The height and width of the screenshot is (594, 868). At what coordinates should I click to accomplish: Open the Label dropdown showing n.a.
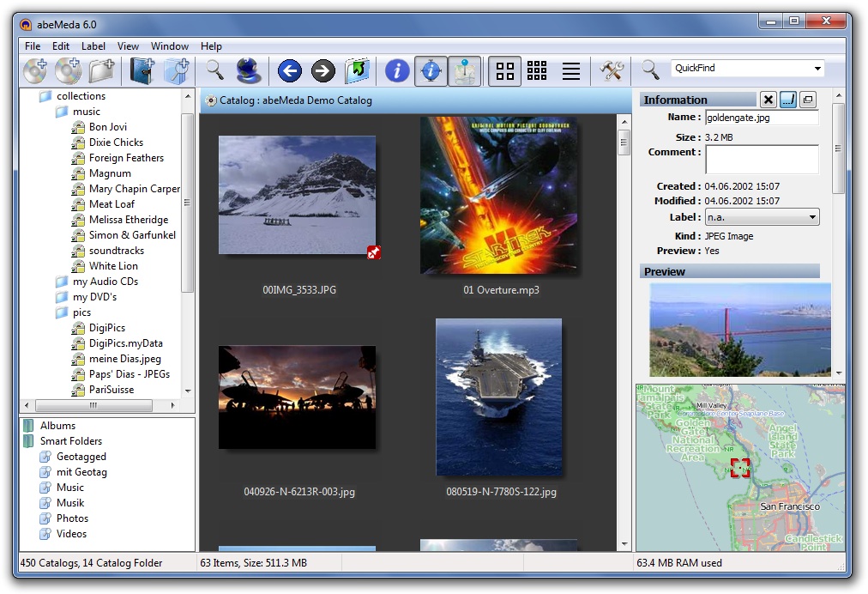(762, 218)
